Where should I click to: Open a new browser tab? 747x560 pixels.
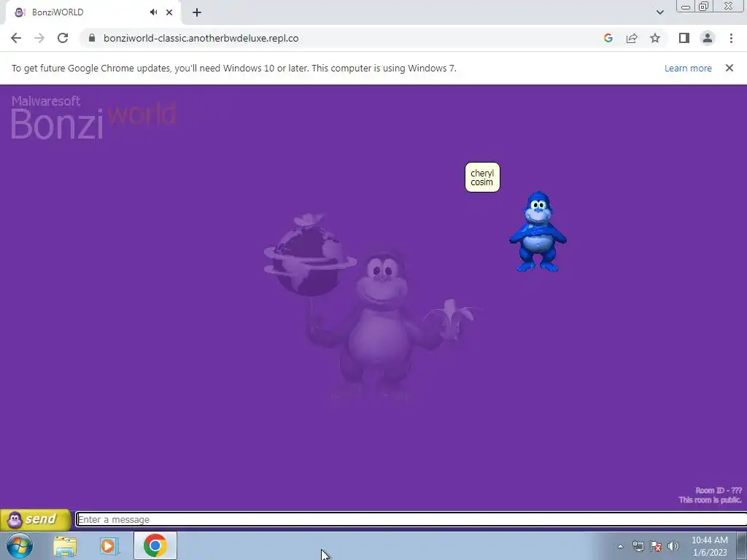(197, 12)
